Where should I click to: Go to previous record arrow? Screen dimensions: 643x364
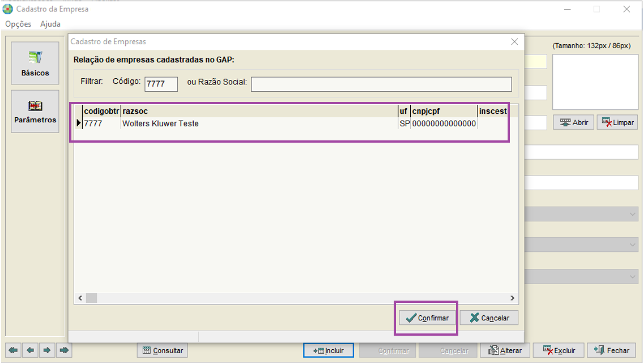point(31,350)
